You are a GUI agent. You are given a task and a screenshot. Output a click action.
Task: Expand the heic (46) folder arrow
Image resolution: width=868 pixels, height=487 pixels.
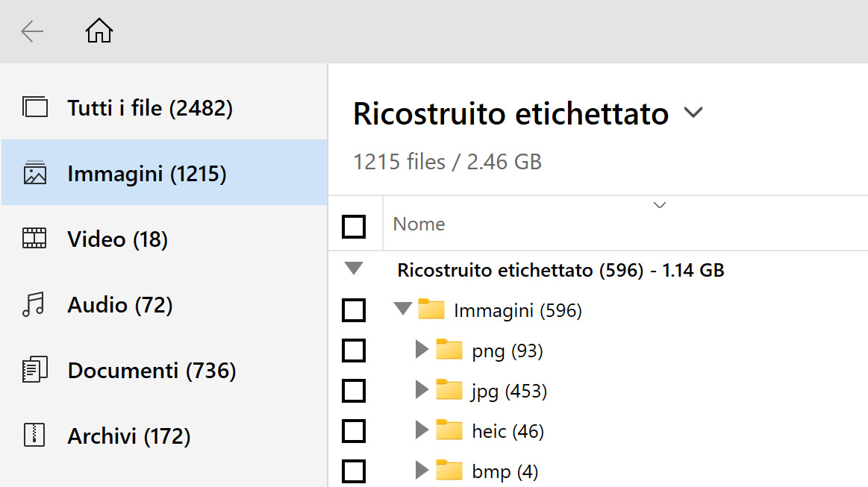(422, 430)
